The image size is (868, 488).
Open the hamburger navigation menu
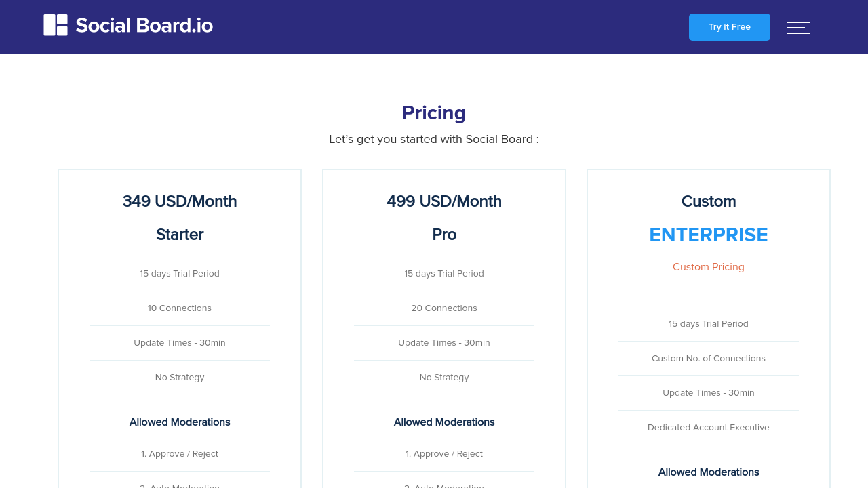coord(798,28)
